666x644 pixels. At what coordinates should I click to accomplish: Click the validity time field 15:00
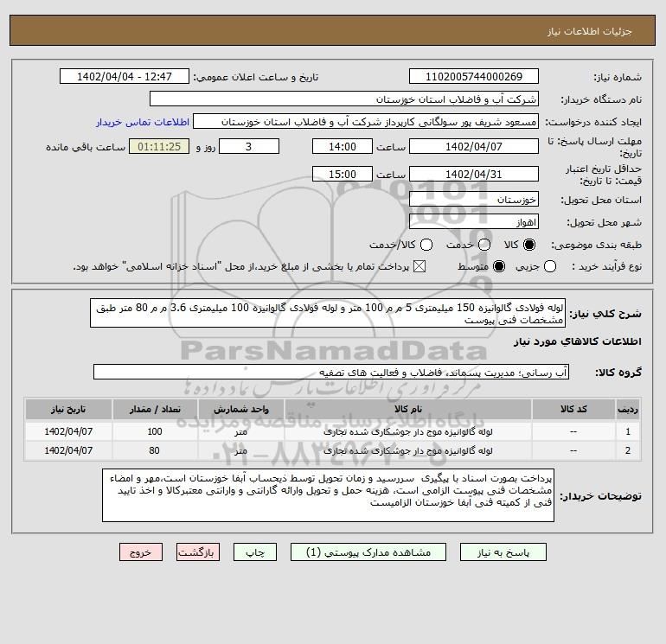tap(343, 174)
